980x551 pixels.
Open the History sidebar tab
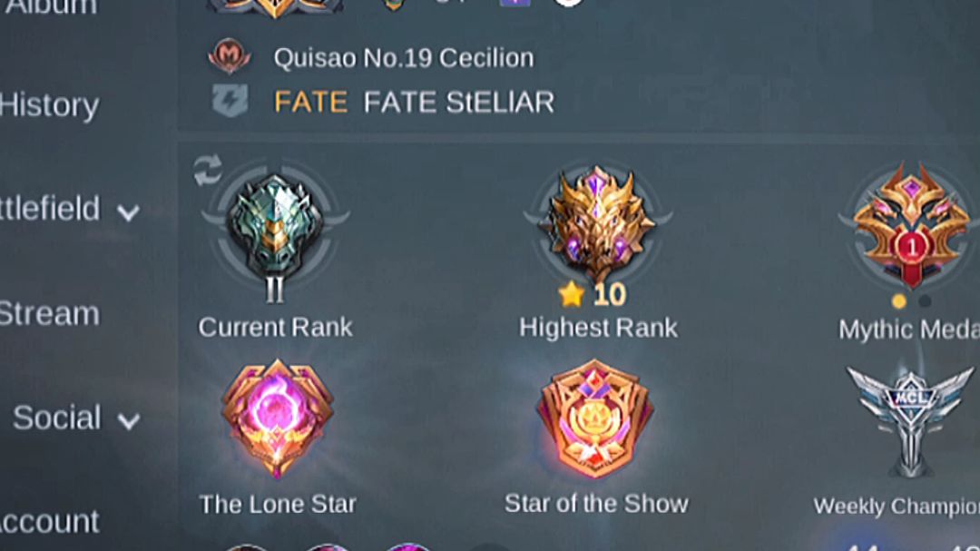click(x=49, y=105)
